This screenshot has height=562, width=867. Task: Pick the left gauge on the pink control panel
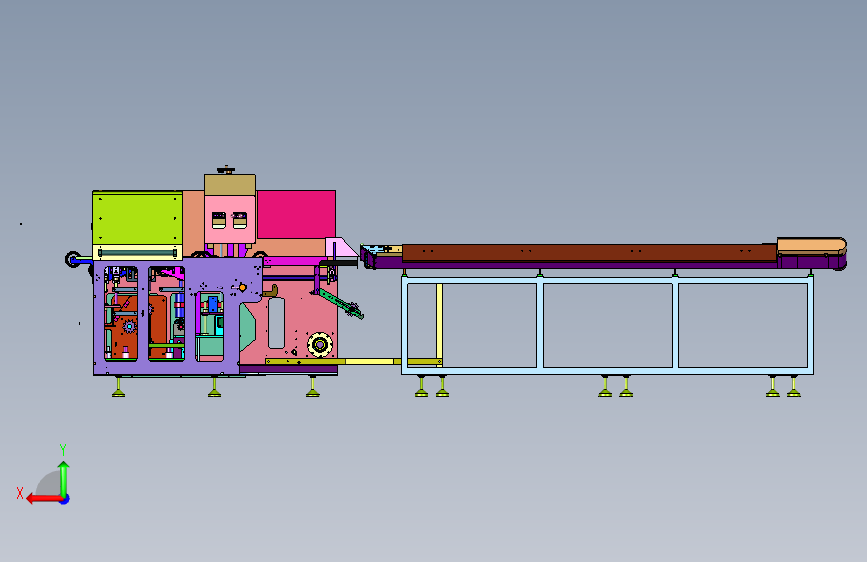219,220
